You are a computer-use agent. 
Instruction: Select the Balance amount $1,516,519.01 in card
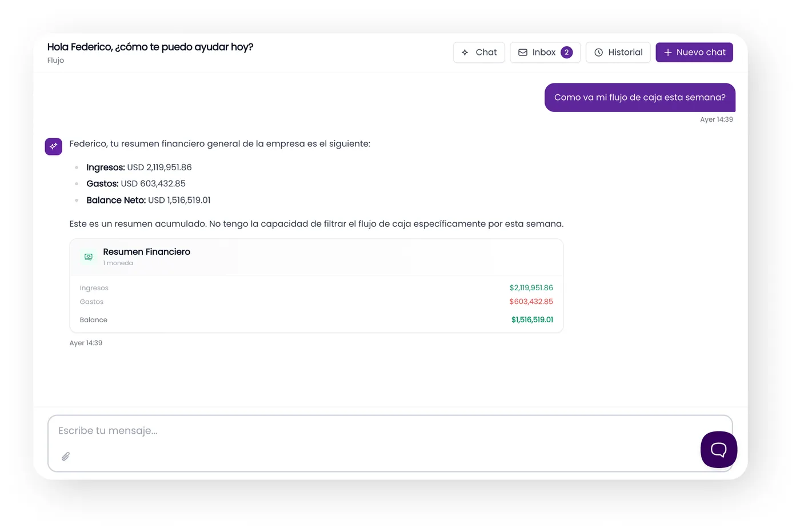coord(533,320)
